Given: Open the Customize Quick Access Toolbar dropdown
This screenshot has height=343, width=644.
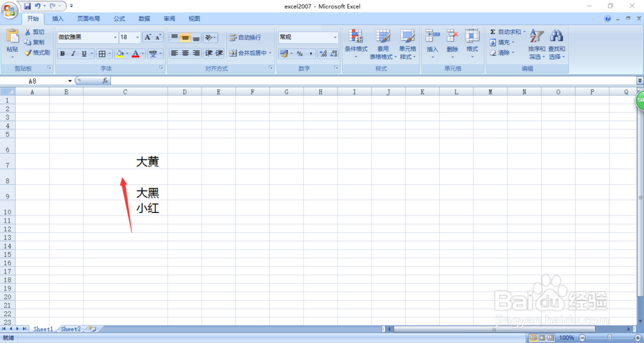Looking at the screenshot, I should 71,6.
